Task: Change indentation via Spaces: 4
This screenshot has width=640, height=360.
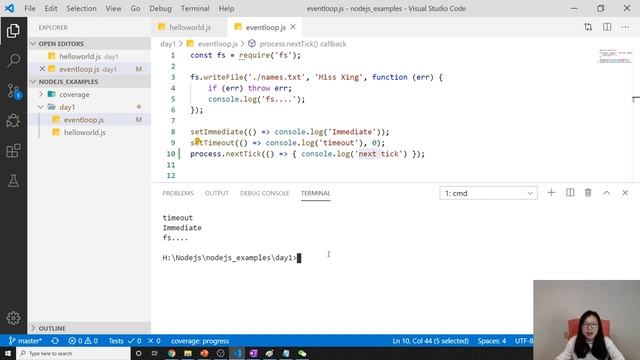Action: pyautogui.click(x=492, y=341)
